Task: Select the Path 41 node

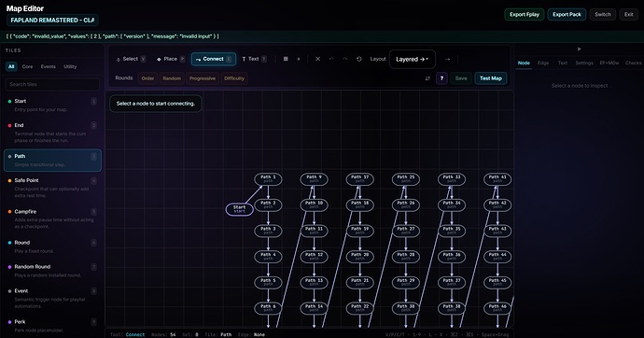Action: (x=497, y=179)
